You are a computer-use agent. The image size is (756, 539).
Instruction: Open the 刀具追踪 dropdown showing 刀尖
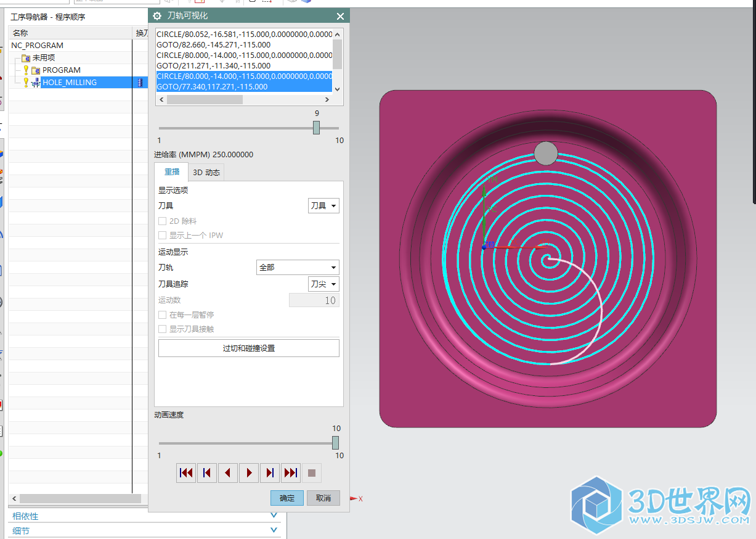[x=323, y=284]
